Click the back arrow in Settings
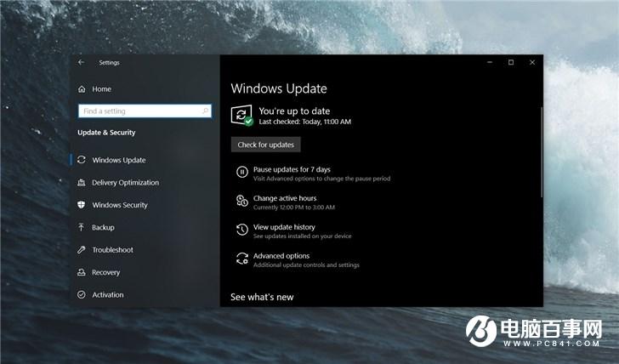Image resolution: width=619 pixels, height=364 pixels. tap(81, 62)
